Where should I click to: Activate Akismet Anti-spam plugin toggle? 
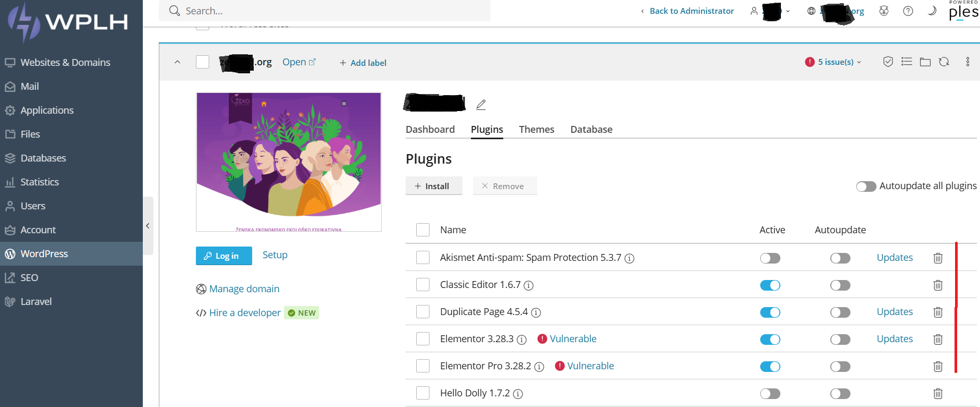[x=770, y=258]
